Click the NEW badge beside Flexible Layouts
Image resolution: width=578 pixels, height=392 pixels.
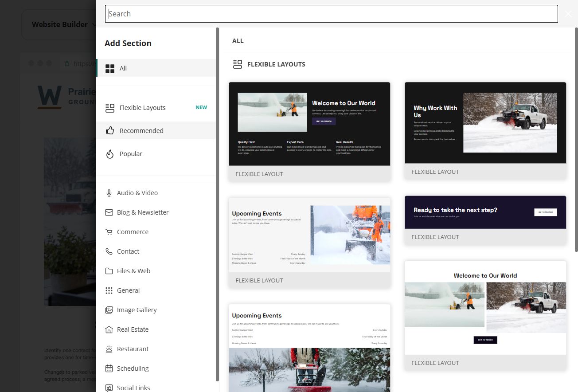[x=201, y=107]
